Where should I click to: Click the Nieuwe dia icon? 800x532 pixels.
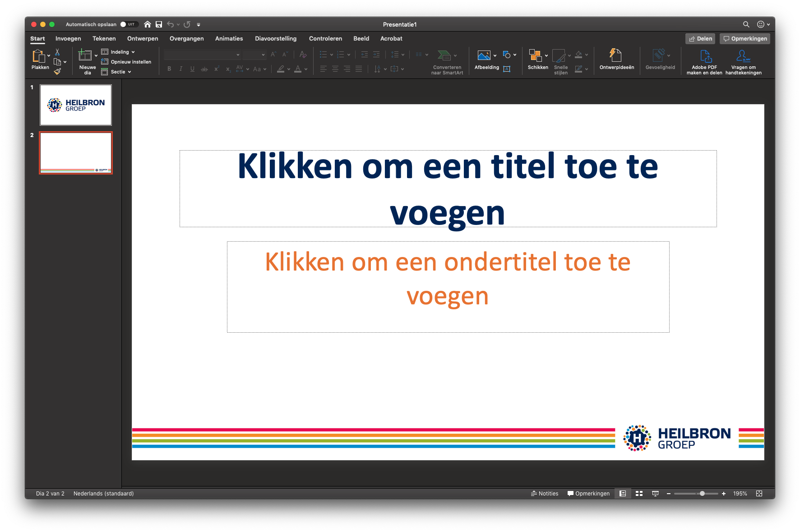pyautogui.click(x=85, y=55)
